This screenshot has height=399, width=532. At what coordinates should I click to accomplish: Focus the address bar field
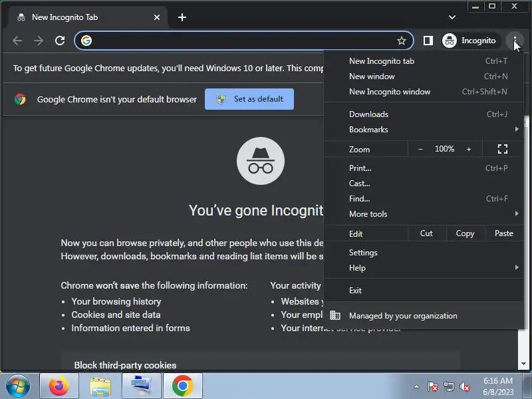[x=244, y=41]
